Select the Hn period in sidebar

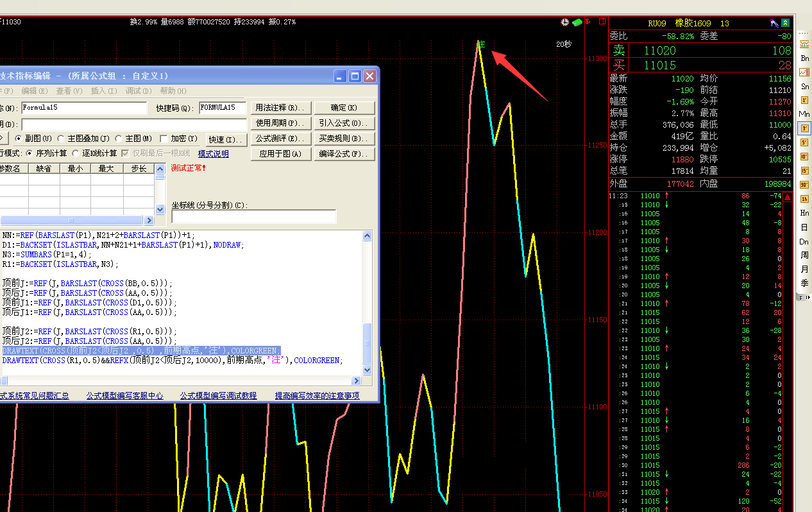[x=804, y=213]
